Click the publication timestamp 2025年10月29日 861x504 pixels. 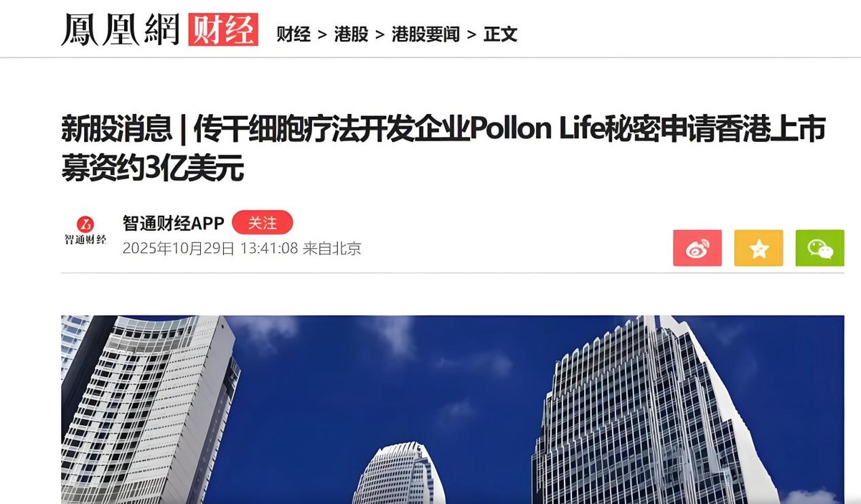(x=179, y=249)
